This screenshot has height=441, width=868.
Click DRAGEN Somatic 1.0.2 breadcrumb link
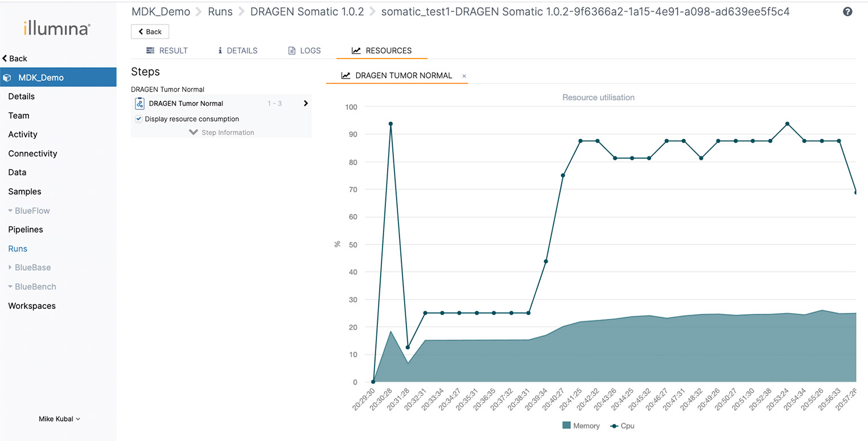coord(307,12)
